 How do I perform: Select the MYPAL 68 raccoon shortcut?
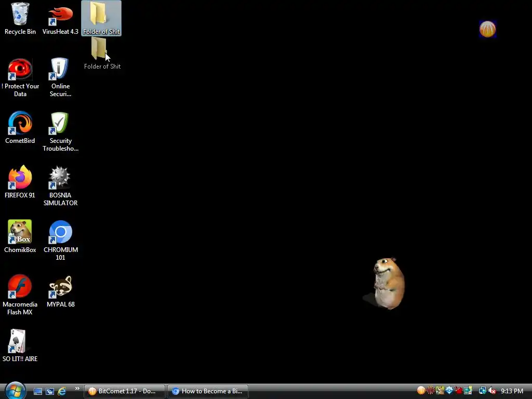pyautogui.click(x=60, y=291)
